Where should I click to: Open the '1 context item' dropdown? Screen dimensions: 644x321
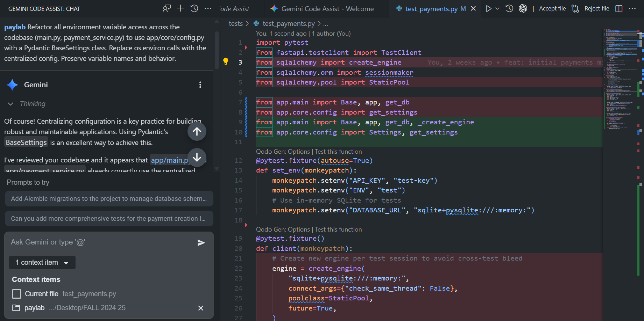42,262
